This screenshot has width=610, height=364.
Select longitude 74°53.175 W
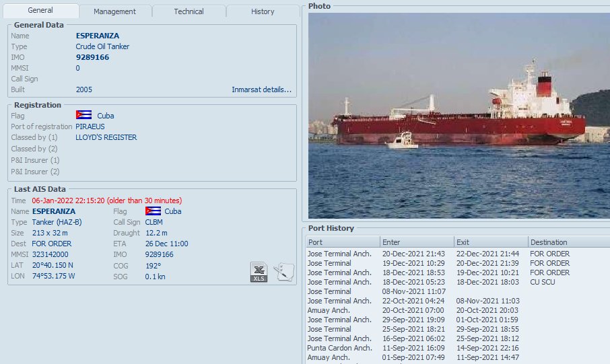click(54, 276)
